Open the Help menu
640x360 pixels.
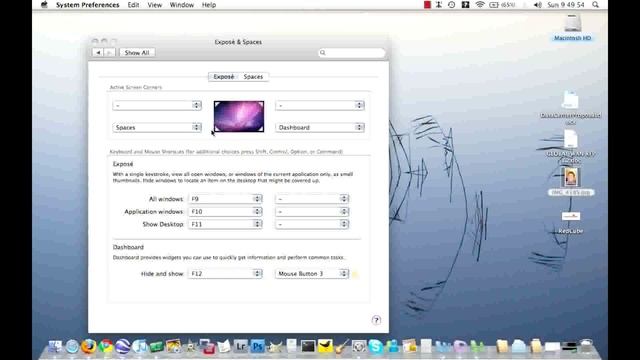209,5
